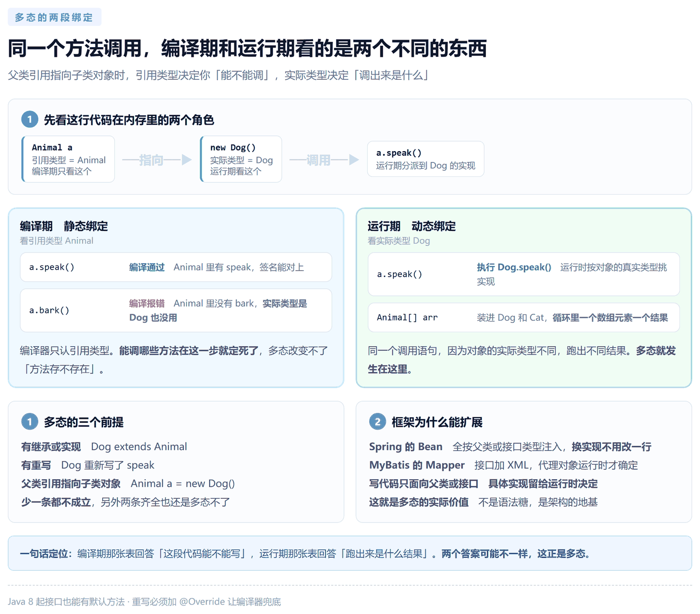Click footer note Java 8 起接口也能有默认方法

[x=66, y=602]
